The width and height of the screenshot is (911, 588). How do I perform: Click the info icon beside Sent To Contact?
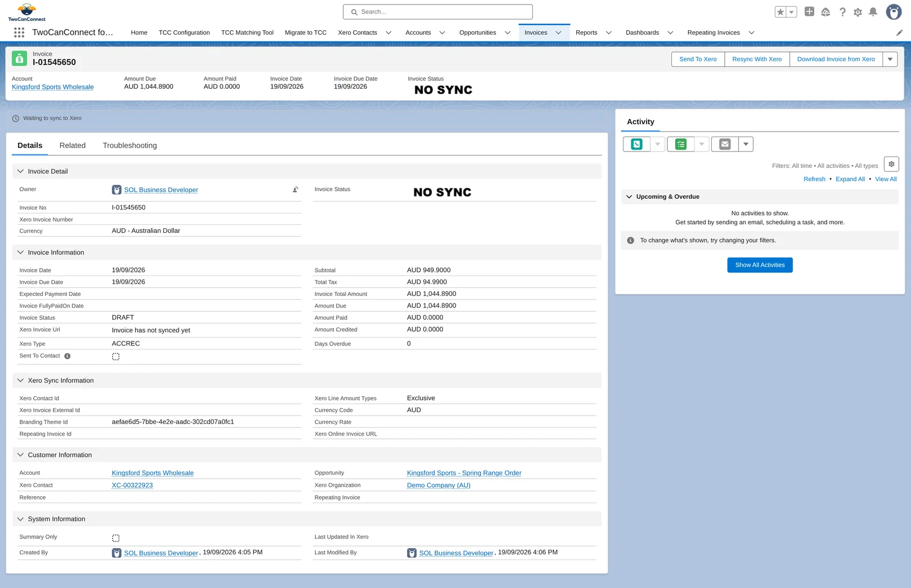click(x=67, y=356)
